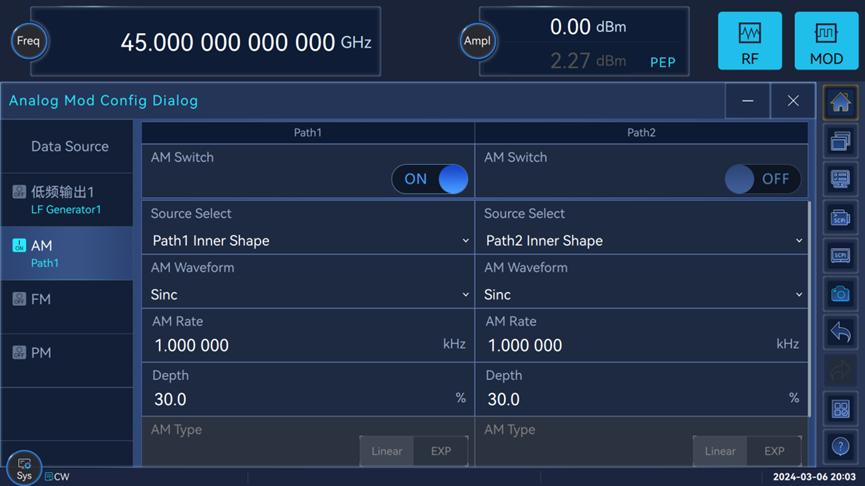Click the undo back-arrow icon

click(x=840, y=332)
